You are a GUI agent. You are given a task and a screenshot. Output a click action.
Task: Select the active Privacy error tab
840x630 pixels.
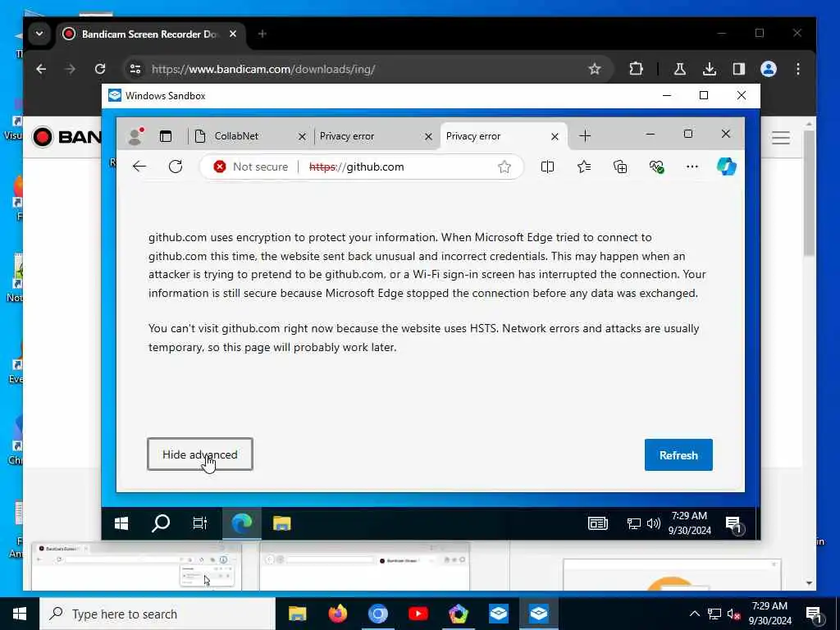tap(473, 136)
